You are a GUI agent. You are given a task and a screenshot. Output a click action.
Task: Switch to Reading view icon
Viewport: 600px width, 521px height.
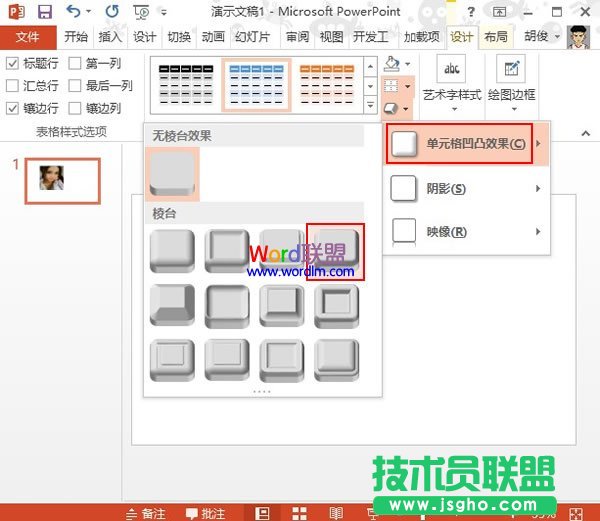point(336,513)
